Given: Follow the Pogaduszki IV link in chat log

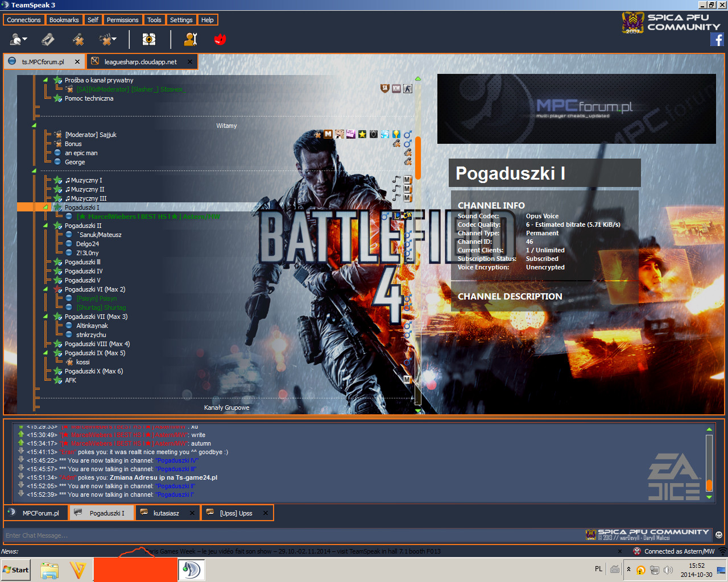Looking at the screenshot, I should (177, 461).
